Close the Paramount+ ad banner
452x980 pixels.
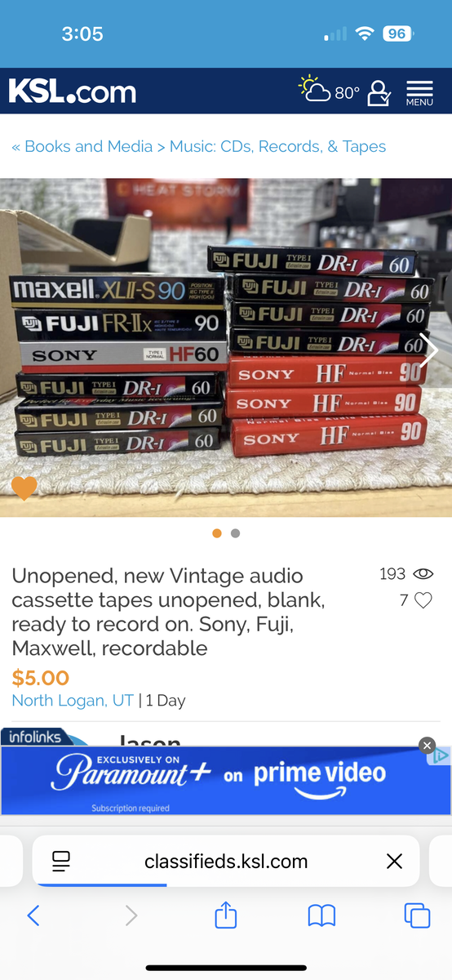coord(427,745)
